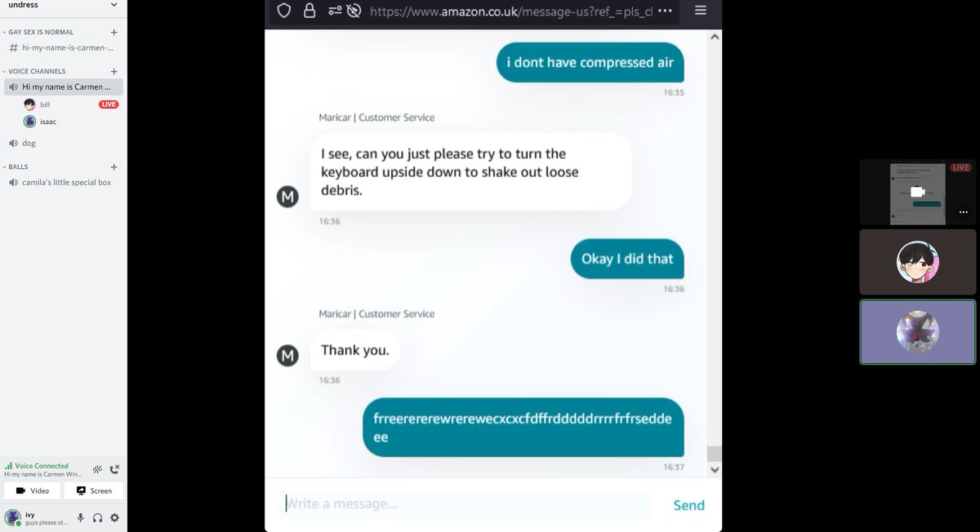Turn on camera with Video button
980x532 pixels.
click(x=32, y=490)
